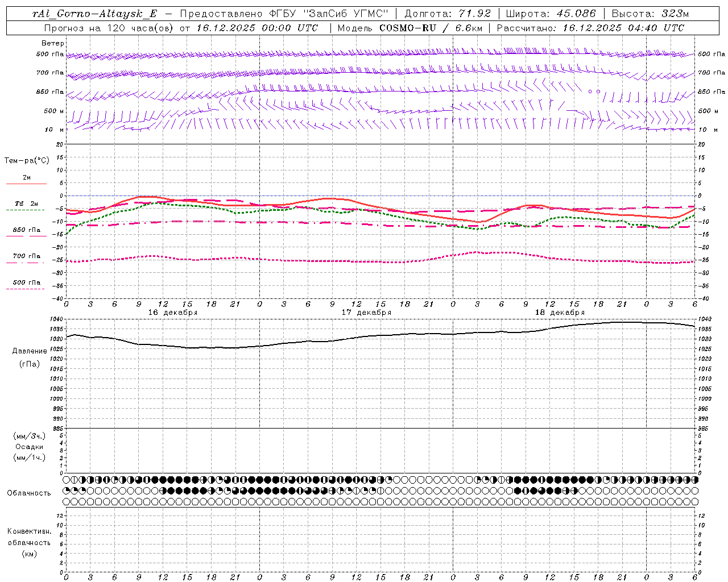Screen dimensions: 728x582
Task: Select the 500 гПа temperature legend entry
Action: (x=26, y=282)
